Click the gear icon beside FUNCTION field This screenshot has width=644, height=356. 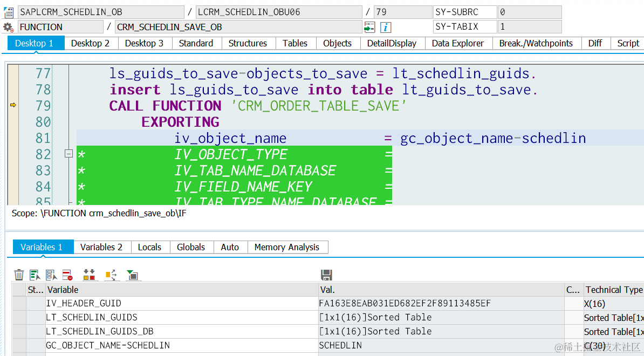[8, 28]
